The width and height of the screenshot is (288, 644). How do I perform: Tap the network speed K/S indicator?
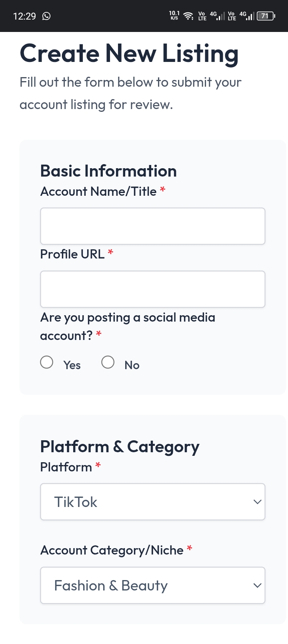coord(174,16)
